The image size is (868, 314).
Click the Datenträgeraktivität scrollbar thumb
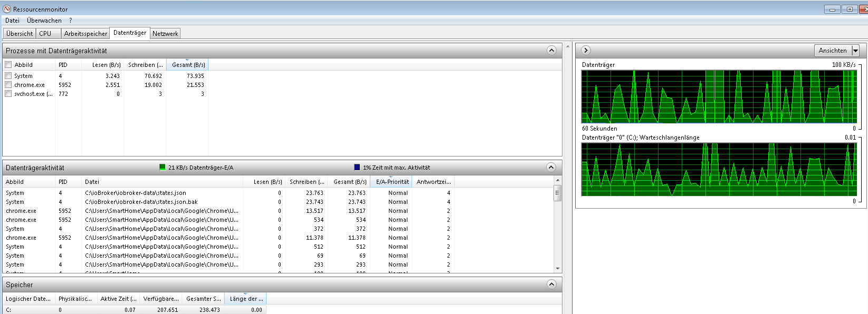[558, 193]
